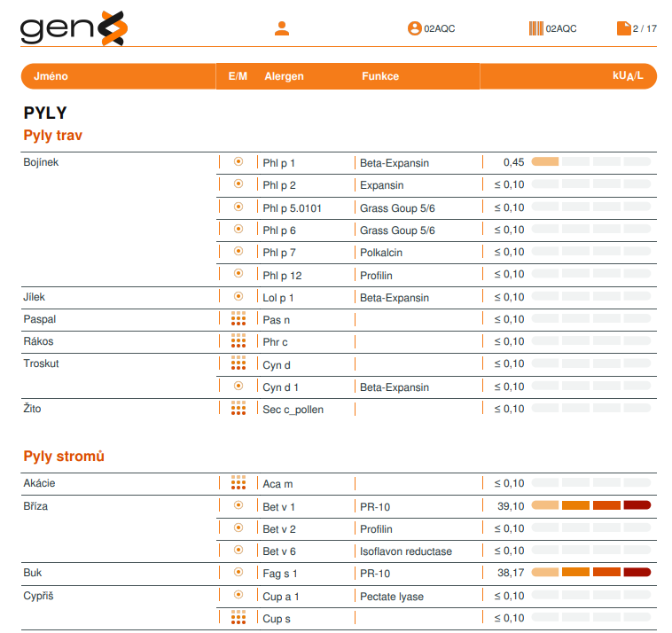This screenshot has width=672, height=633.
Task: Click the Bříza allergen name
Action: [35, 506]
